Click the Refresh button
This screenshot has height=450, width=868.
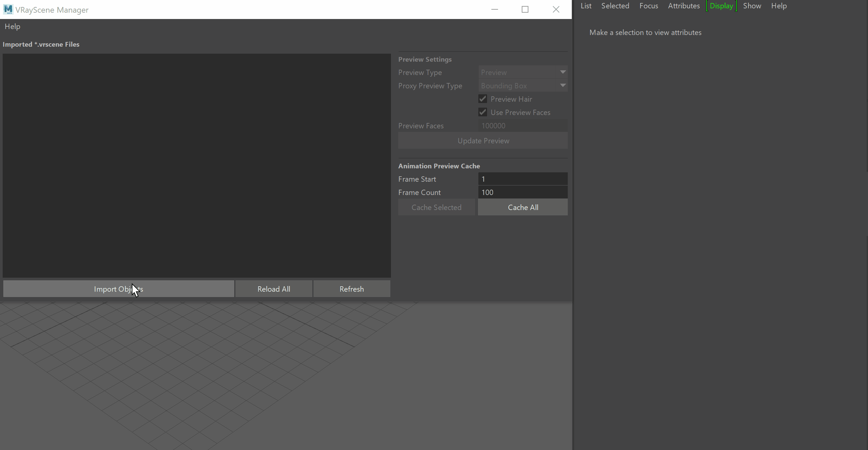(x=352, y=289)
